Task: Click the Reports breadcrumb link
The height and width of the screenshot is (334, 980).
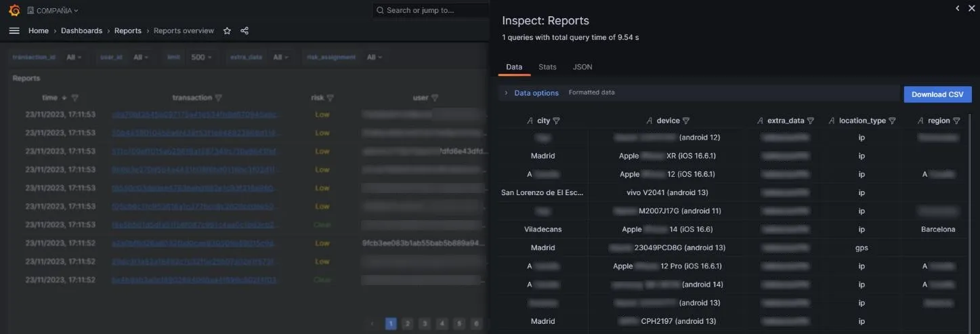Action: pyautogui.click(x=128, y=30)
